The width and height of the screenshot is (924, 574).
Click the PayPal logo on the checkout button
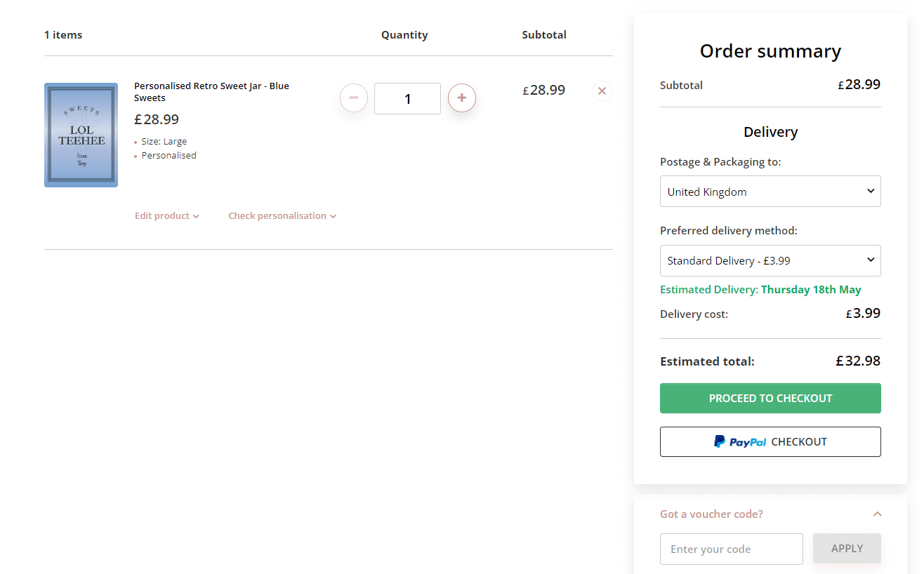(x=739, y=441)
